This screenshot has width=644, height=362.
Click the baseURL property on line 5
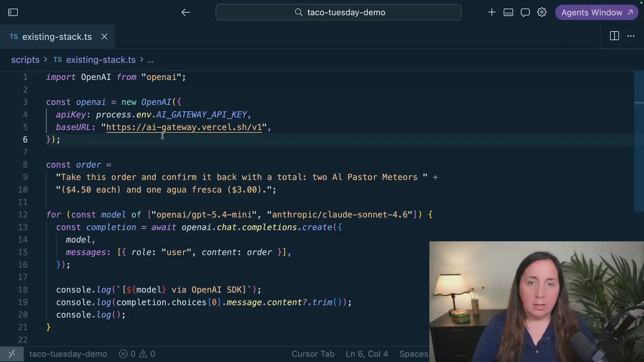click(x=73, y=127)
